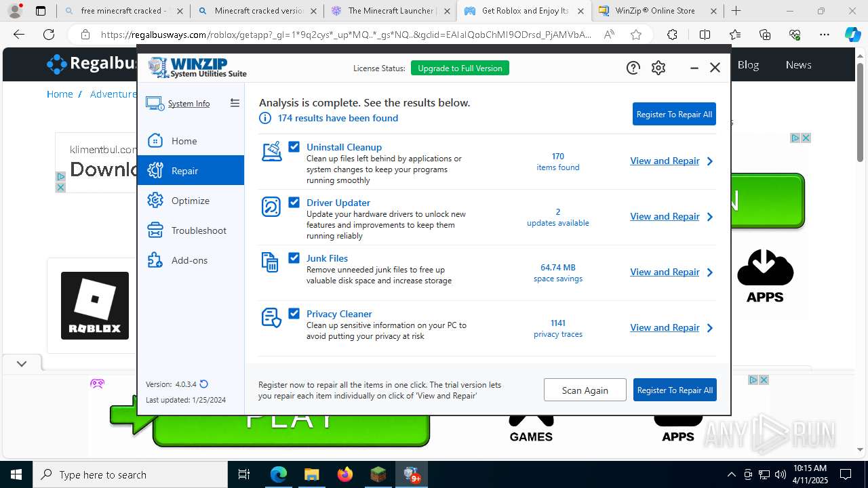Screen dimensions: 868x488
Task: Click the Windows taskbar search box
Action: click(130, 474)
